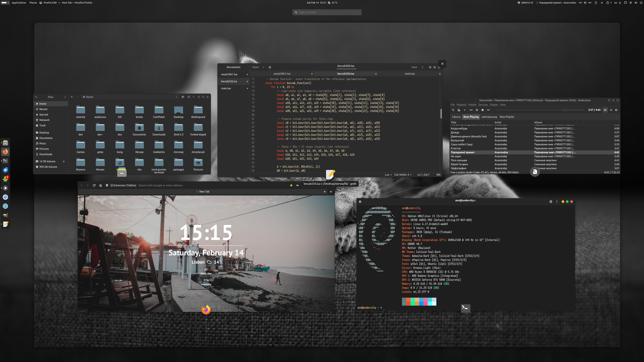This screenshot has width=644, height=362.
Task: Pause playback in Audacious toolbar
Action: [477, 110]
